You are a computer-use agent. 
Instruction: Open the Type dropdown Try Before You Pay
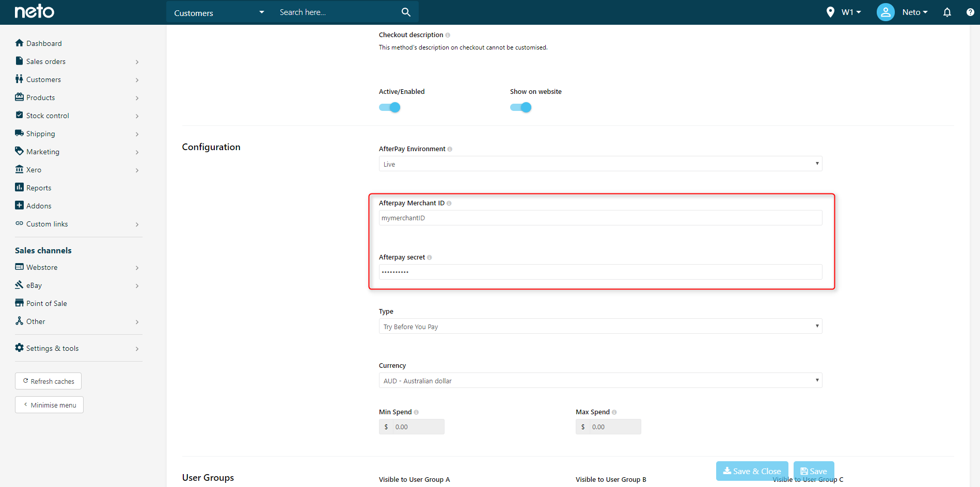point(600,327)
